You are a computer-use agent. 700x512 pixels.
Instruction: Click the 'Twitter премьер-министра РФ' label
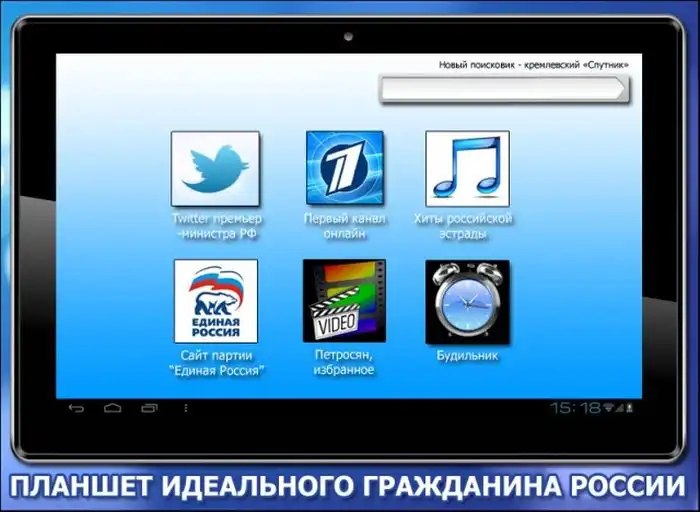pos(217,226)
